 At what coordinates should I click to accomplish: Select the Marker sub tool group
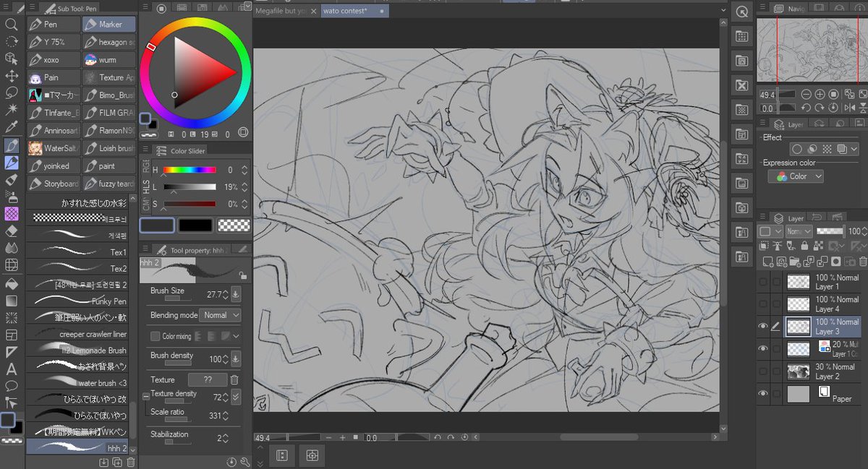109,24
